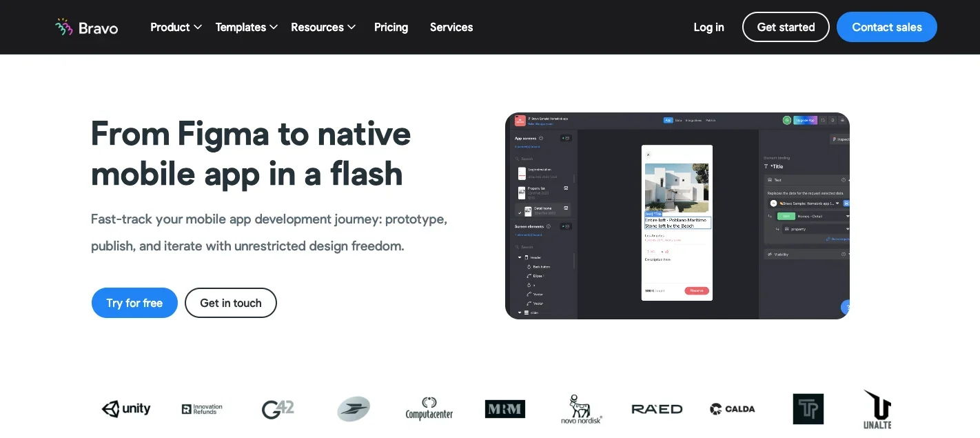Click the Novo Nordisk logo

(x=581, y=409)
